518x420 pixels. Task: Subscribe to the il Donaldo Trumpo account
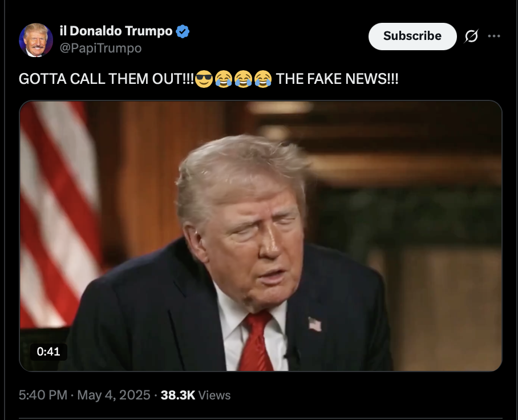[412, 37]
